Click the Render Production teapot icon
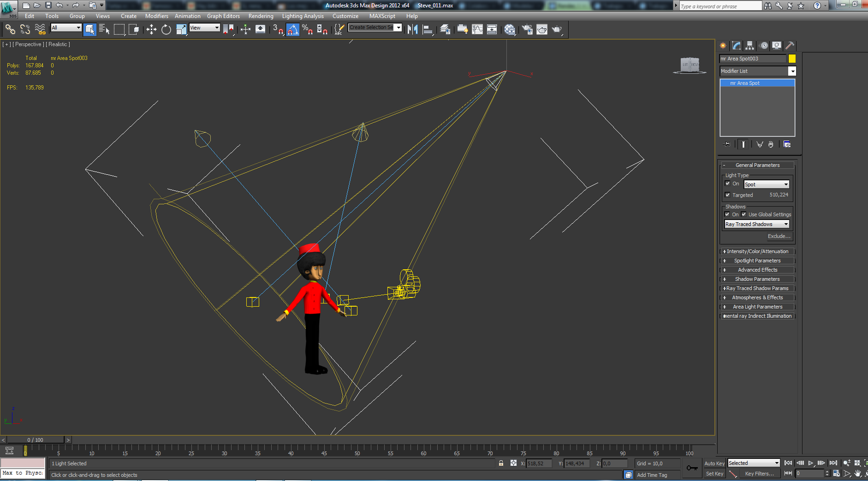868x481 pixels. pos(557,30)
